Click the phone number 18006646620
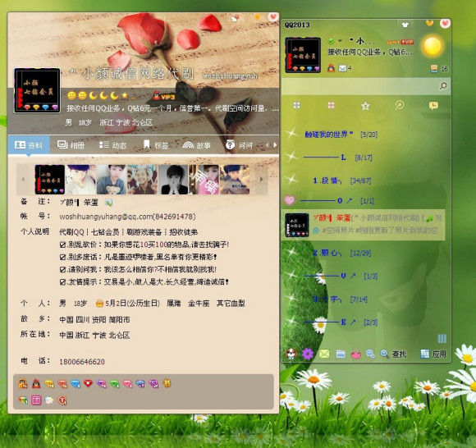 pos(82,362)
